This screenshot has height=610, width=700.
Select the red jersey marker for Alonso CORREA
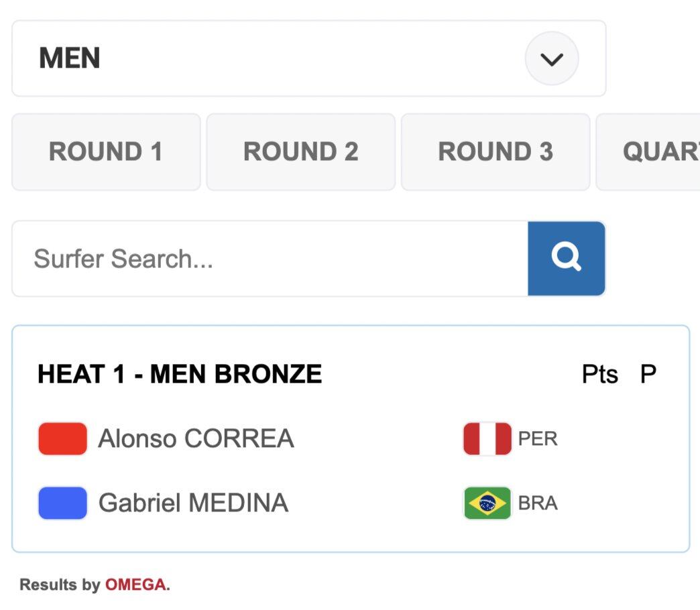(62, 438)
